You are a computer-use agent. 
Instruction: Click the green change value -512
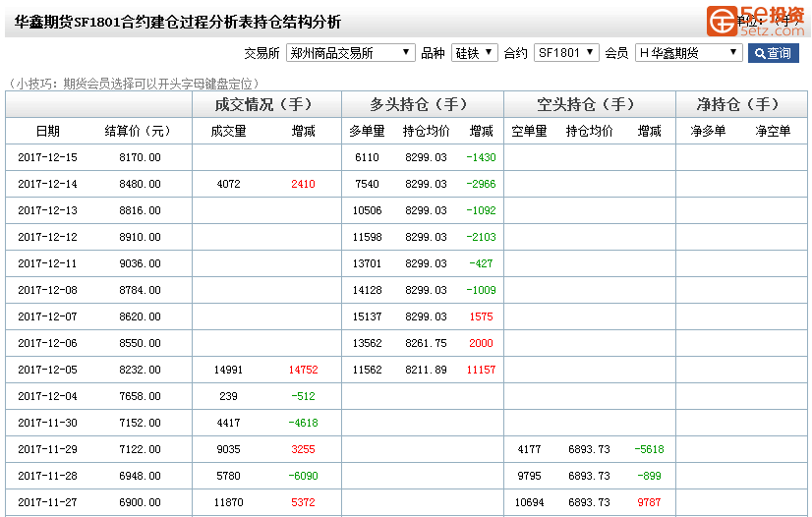[x=303, y=396]
